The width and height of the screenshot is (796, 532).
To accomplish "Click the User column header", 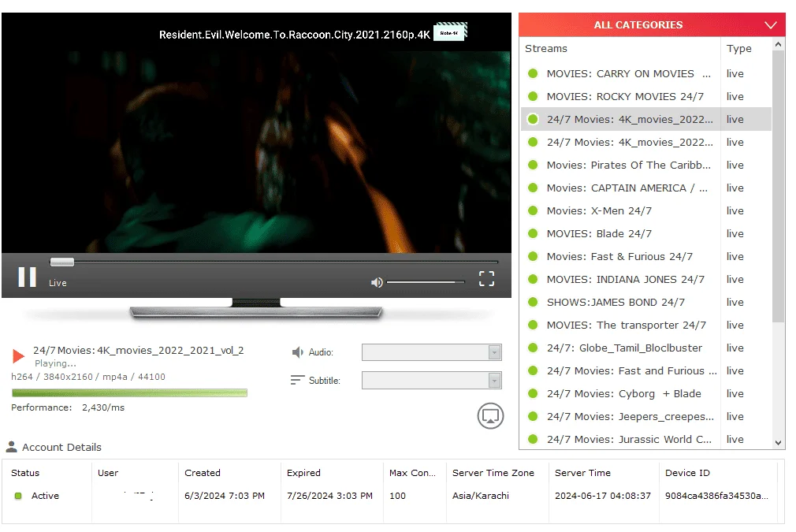I will click(x=108, y=473).
